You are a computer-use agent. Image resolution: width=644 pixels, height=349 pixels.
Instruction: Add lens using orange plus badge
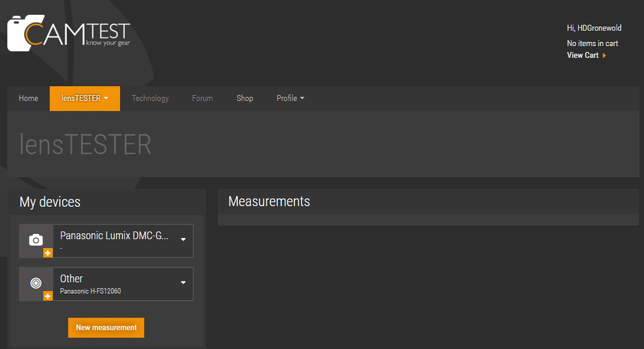pyautogui.click(x=48, y=296)
